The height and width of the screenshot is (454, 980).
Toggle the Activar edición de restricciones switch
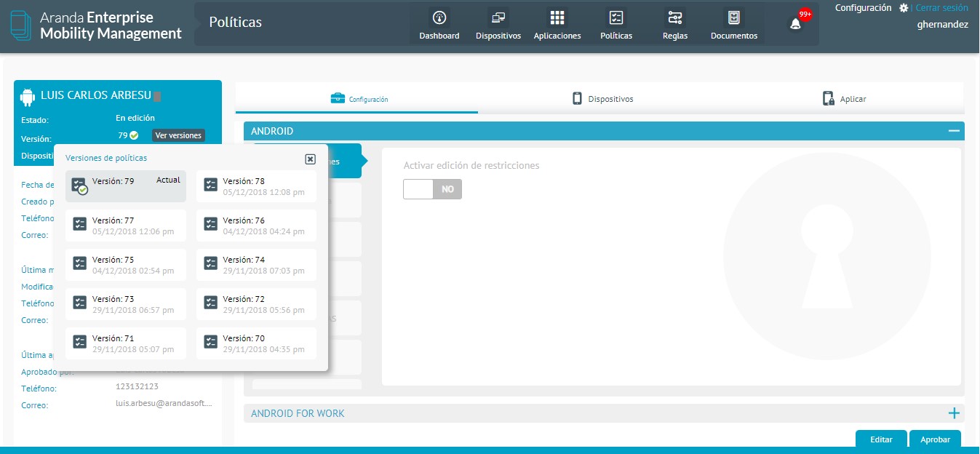coord(432,189)
